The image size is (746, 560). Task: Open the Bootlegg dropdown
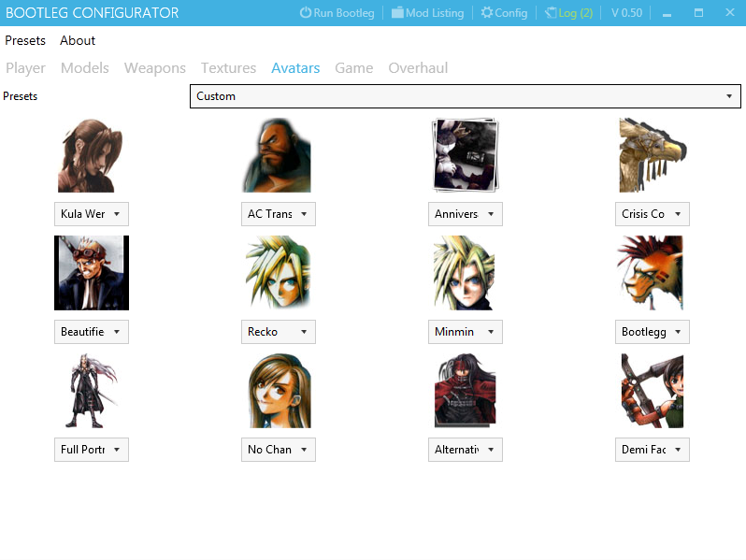click(653, 332)
